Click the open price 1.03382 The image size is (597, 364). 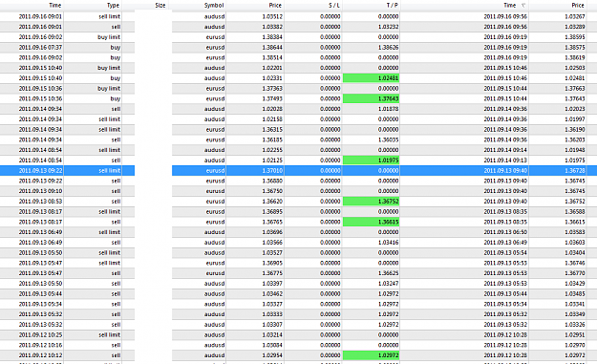point(272,27)
